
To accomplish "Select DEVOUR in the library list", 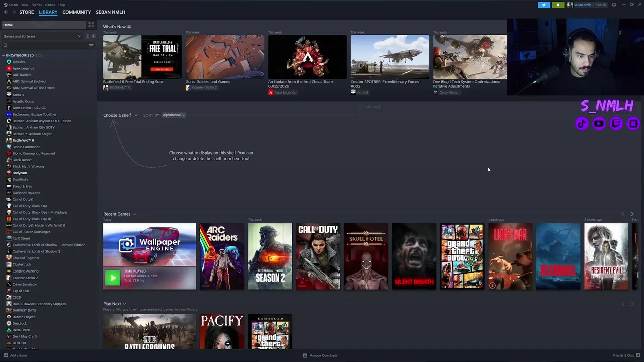I will pos(19,343).
